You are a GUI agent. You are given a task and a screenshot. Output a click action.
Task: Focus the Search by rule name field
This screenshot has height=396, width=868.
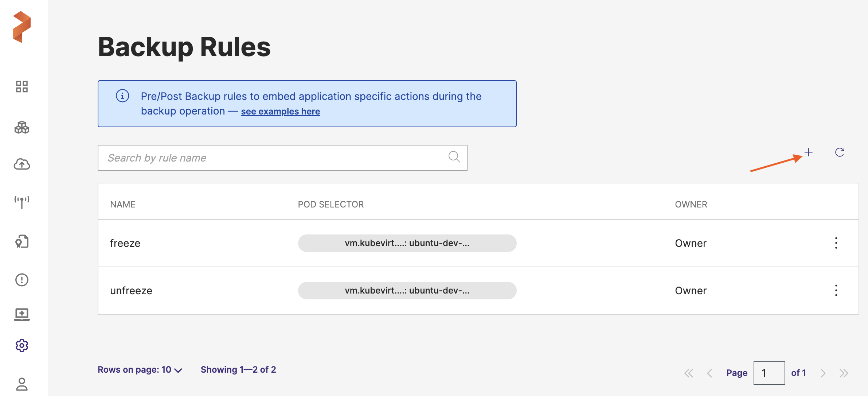tap(273, 158)
